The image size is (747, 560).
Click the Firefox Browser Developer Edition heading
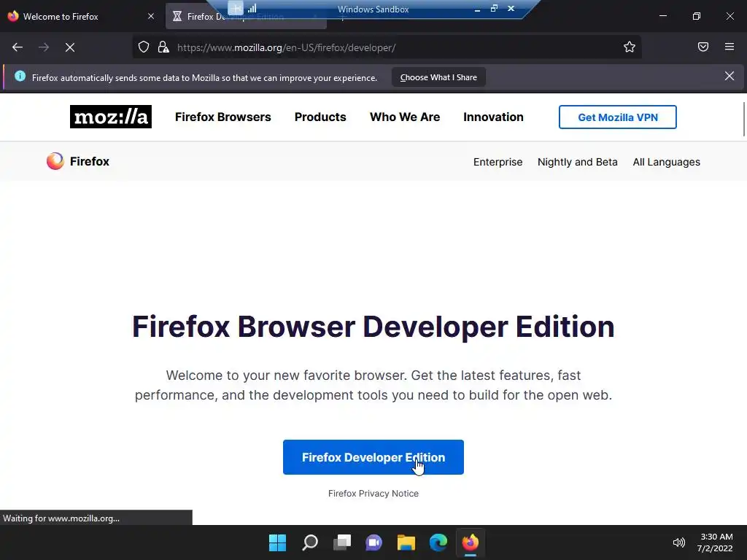pyautogui.click(x=373, y=327)
